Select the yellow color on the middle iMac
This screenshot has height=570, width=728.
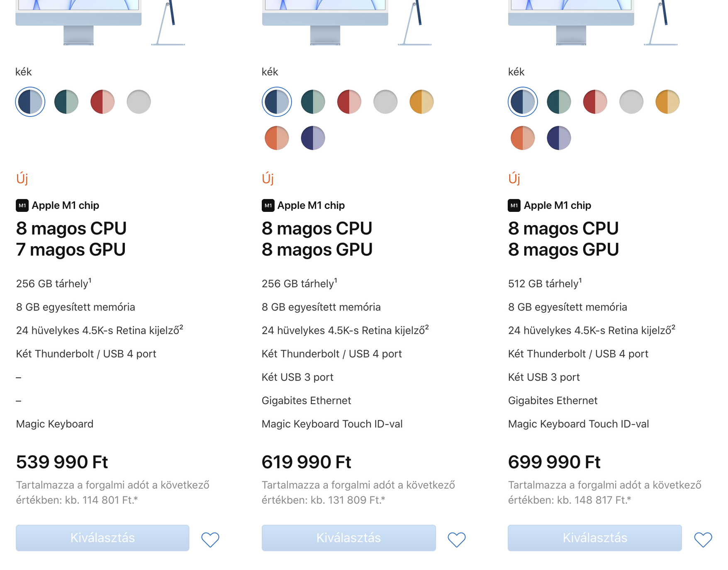click(x=421, y=102)
